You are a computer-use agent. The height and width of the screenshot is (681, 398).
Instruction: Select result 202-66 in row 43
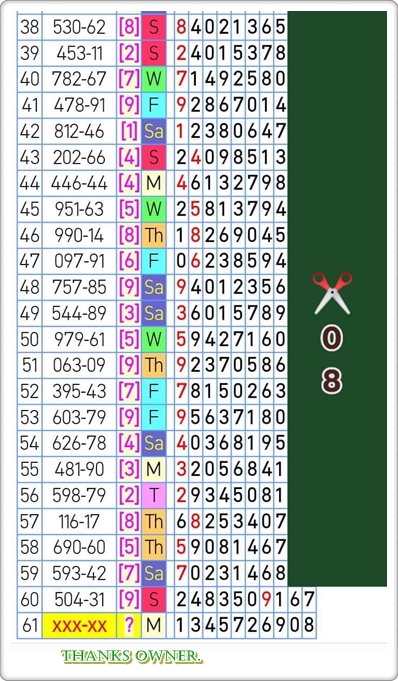(80, 158)
